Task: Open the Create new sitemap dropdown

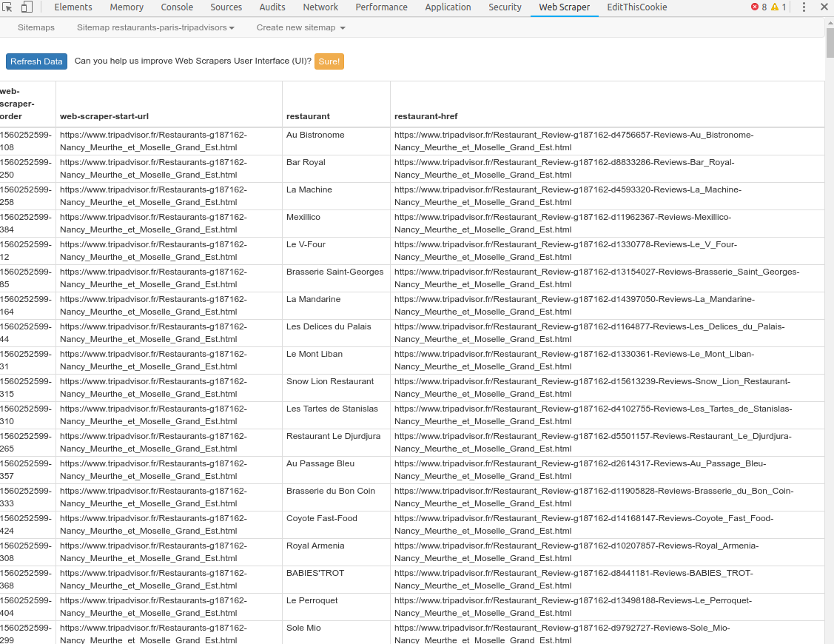Action: point(300,27)
